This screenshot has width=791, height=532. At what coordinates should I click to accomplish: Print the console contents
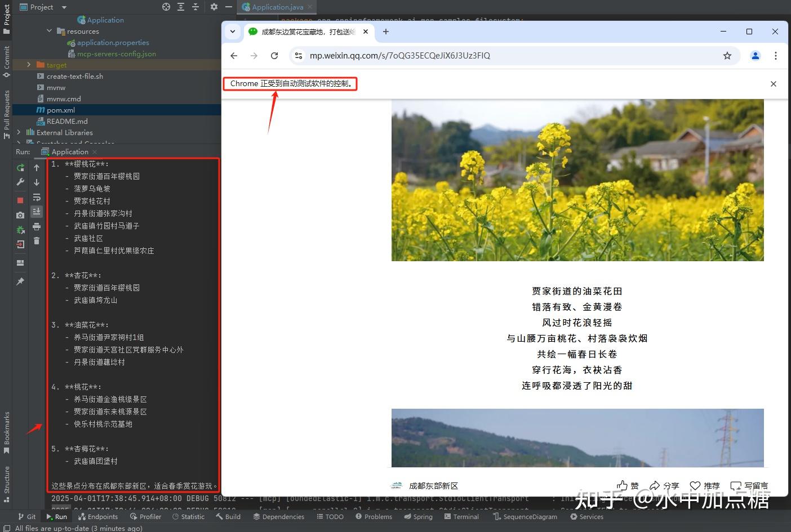(x=37, y=226)
